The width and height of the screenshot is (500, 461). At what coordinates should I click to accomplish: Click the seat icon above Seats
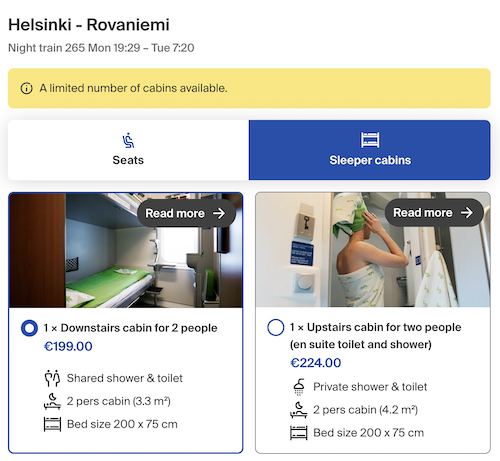[128, 140]
